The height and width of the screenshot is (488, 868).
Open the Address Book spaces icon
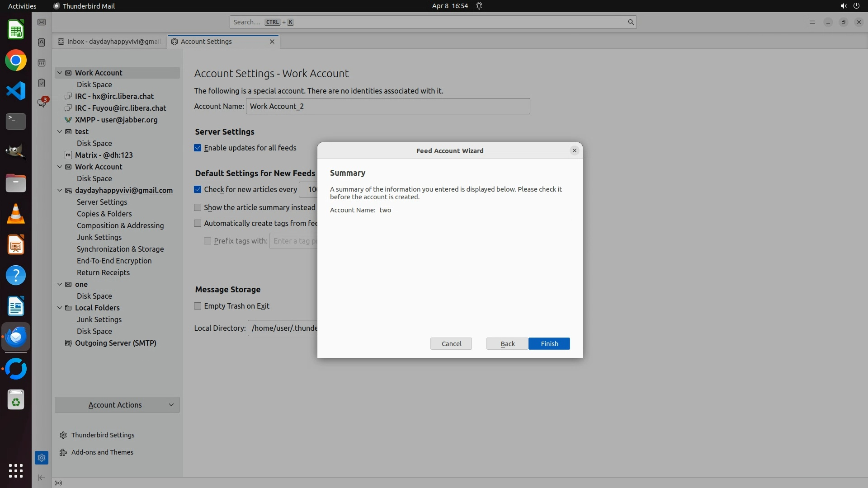coord(42,42)
